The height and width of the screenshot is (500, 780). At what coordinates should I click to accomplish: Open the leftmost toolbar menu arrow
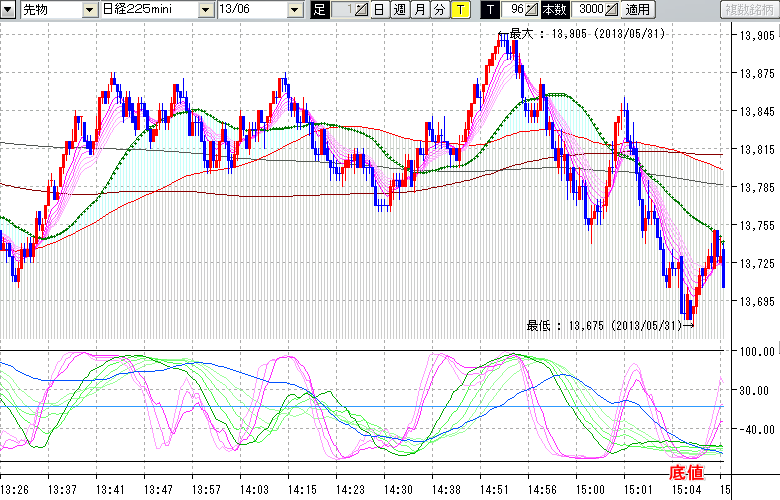tap(8, 10)
